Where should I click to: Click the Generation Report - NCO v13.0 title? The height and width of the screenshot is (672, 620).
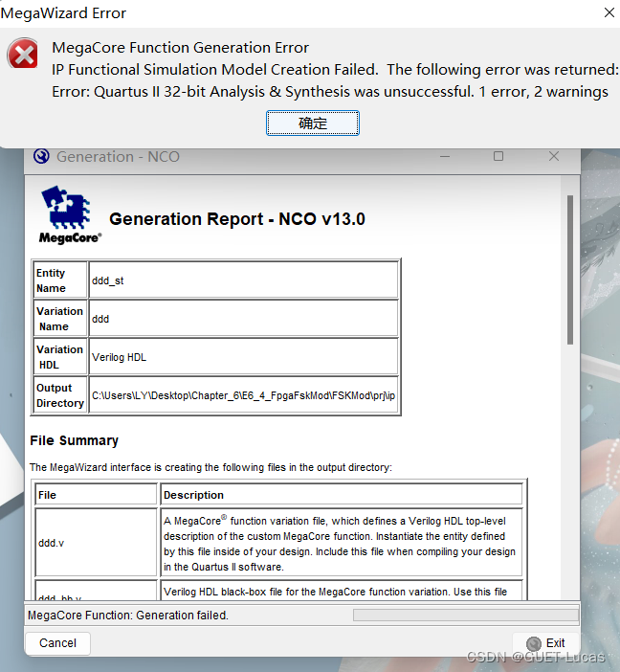(237, 219)
